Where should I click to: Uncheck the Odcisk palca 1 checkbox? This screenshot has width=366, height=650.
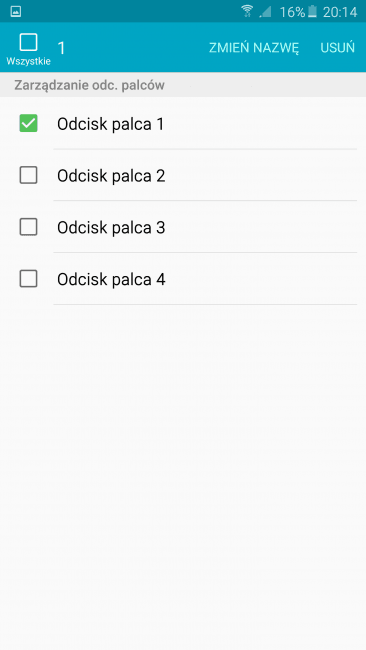tap(28, 124)
